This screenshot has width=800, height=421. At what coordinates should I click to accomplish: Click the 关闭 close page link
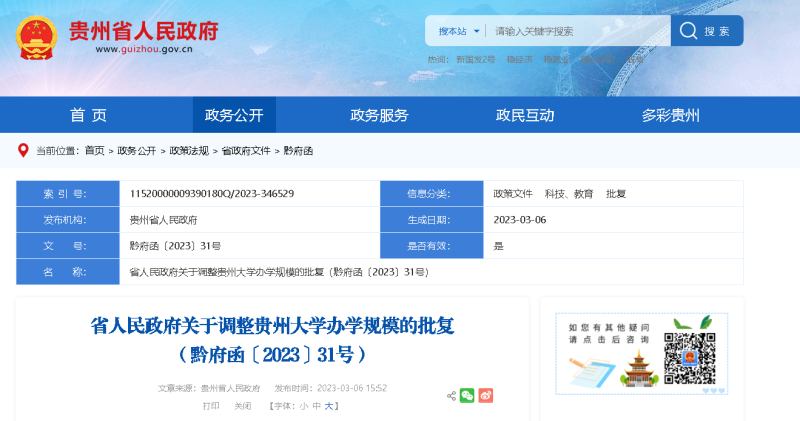[242, 406]
